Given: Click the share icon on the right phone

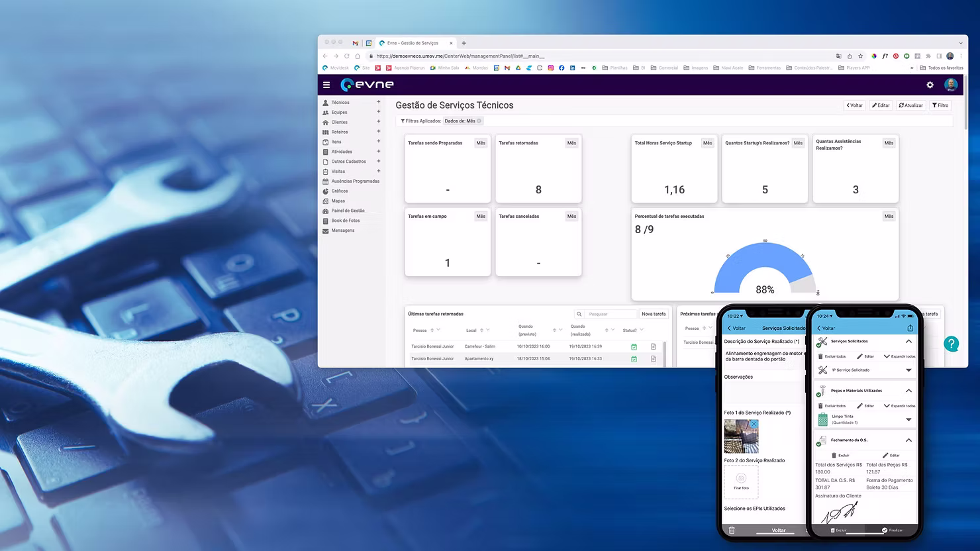Looking at the screenshot, I should pyautogui.click(x=910, y=328).
